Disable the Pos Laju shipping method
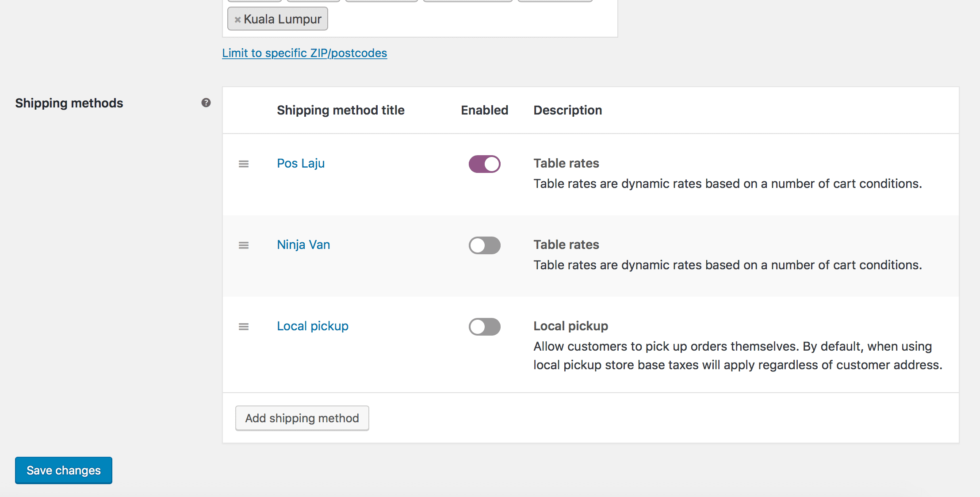The image size is (980, 497). pyautogui.click(x=485, y=164)
